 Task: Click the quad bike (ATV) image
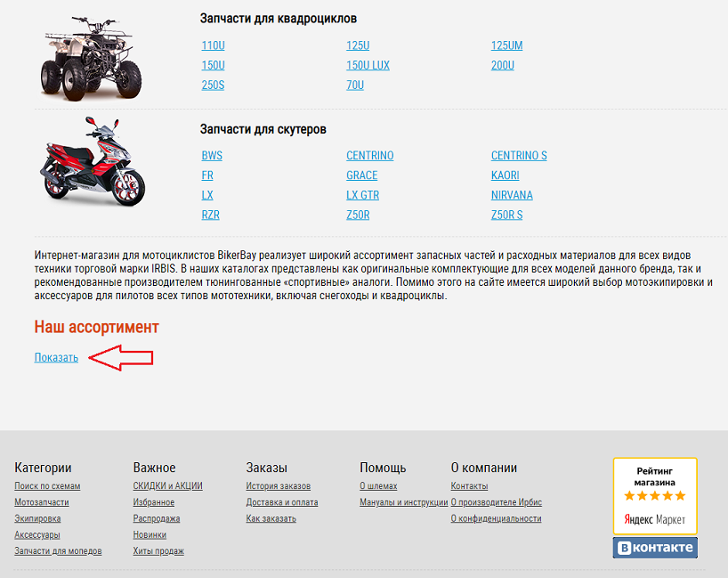click(x=91, y=58)
